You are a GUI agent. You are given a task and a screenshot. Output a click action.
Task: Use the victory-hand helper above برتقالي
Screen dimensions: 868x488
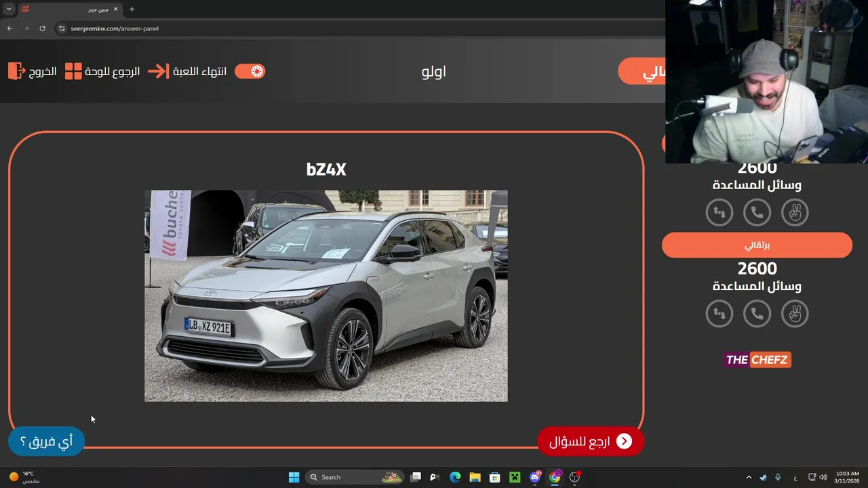pyautogui.click(x=795, y=213)
